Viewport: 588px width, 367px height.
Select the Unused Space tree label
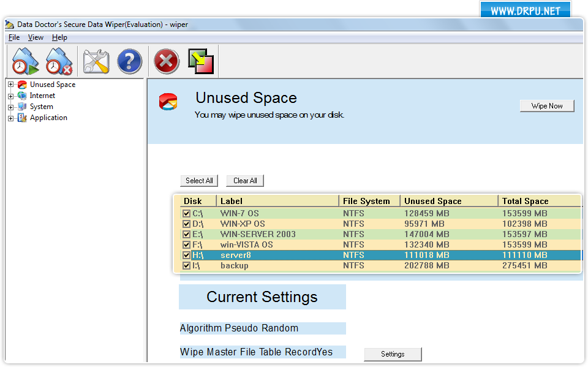coord(53,85)
